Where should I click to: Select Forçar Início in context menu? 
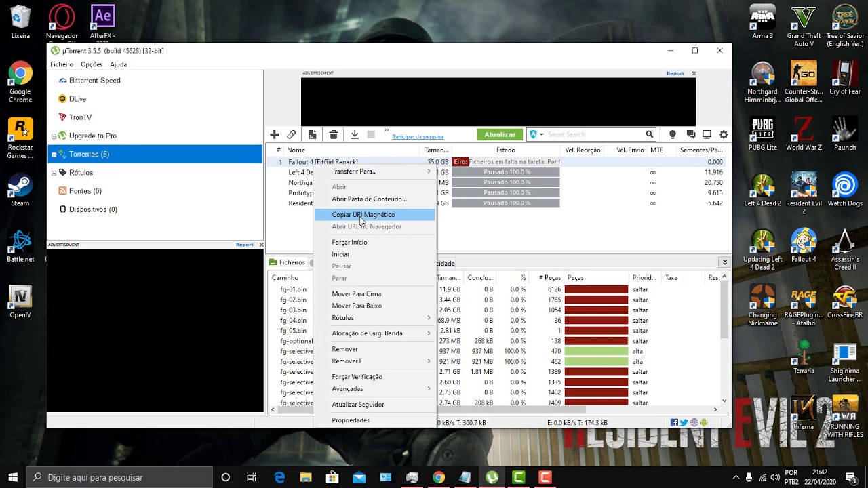click(x=374, y=243)
